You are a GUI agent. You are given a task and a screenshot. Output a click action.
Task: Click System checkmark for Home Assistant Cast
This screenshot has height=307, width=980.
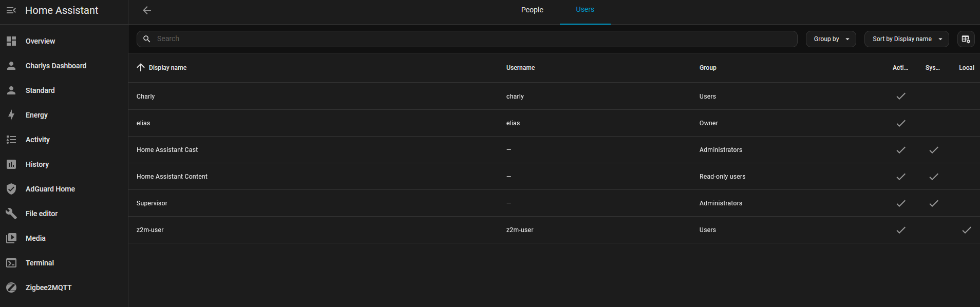(934, 150)
